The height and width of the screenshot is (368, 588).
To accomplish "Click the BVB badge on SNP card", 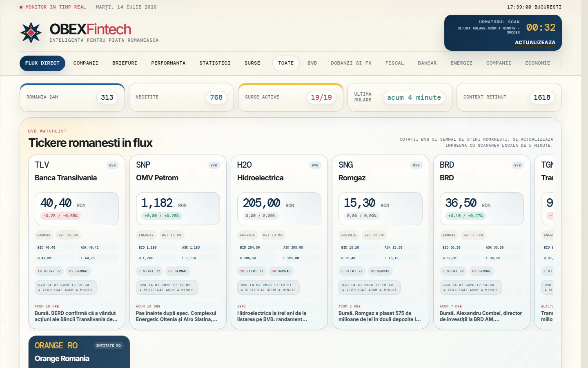I will click(x=214, y=165).
